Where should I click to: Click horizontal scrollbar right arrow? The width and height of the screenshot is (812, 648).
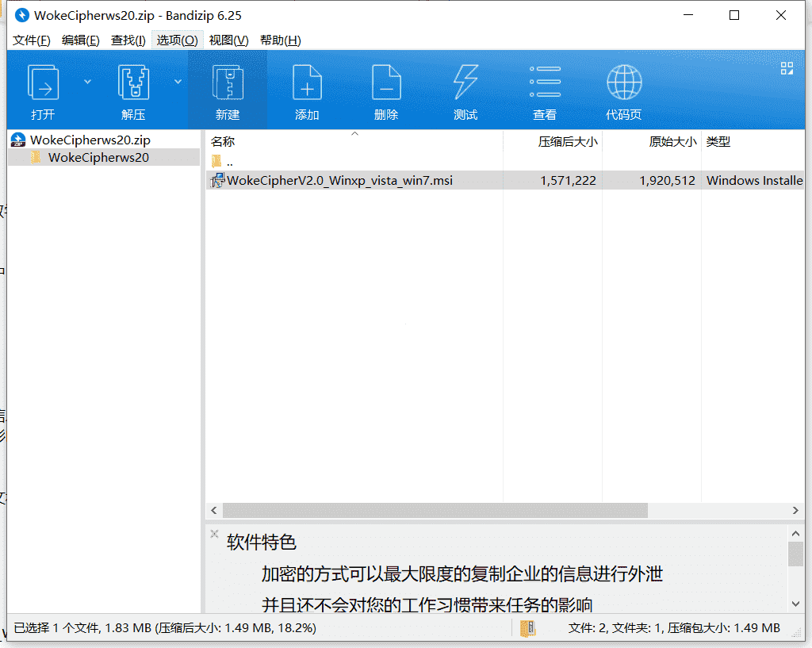tap(795, 510)
